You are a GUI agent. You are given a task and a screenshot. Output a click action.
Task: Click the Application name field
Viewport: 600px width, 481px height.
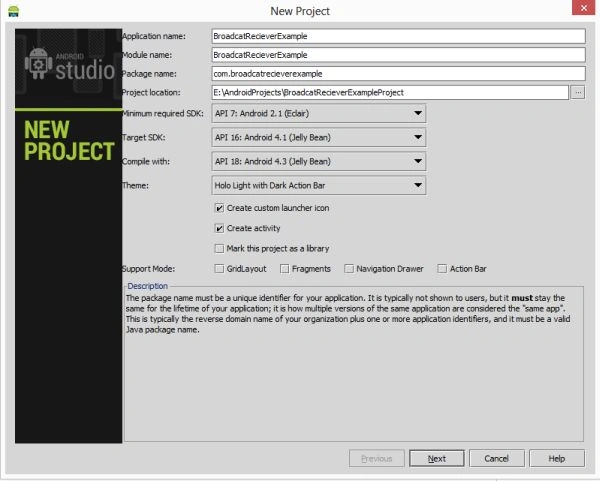(x=398, y=36)
